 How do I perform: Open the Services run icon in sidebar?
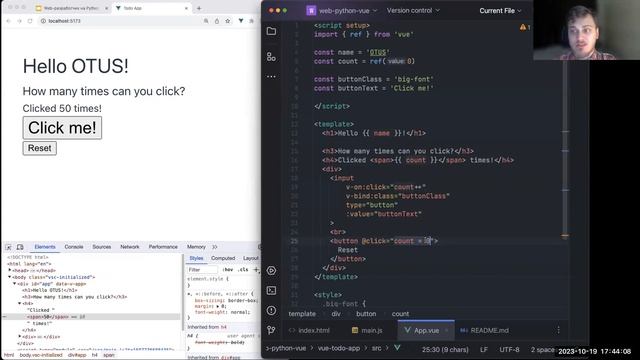271,270
